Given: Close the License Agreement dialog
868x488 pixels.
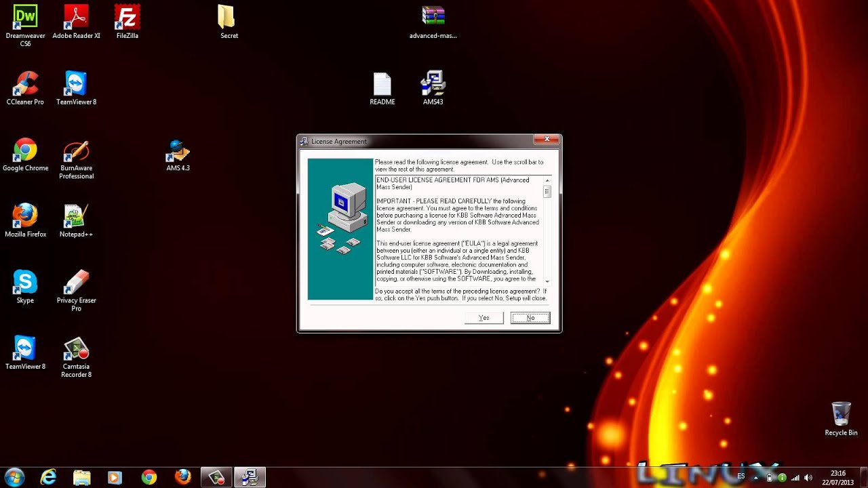Looking at the screenshot, I should coord(546,140).
